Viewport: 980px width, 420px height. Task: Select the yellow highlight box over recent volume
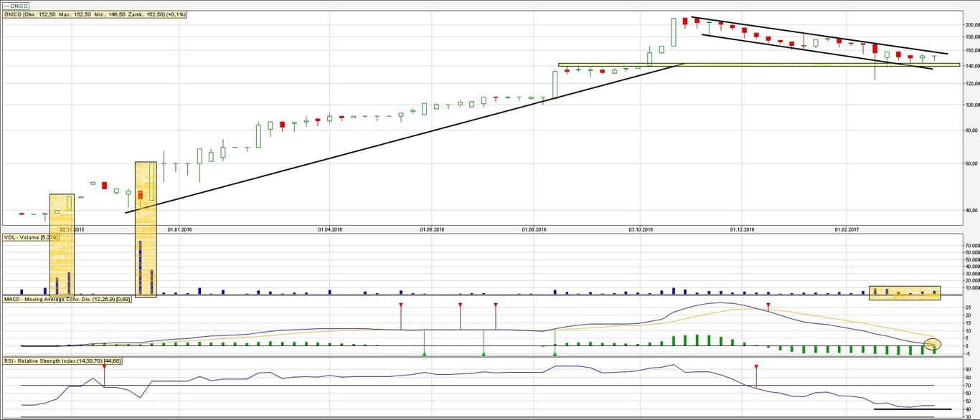tap(904, 292)
